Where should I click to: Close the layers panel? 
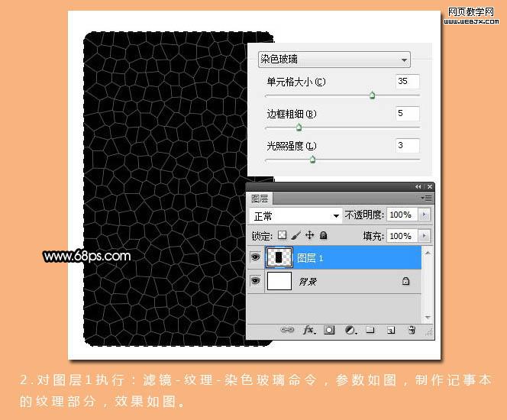(429, 186)
